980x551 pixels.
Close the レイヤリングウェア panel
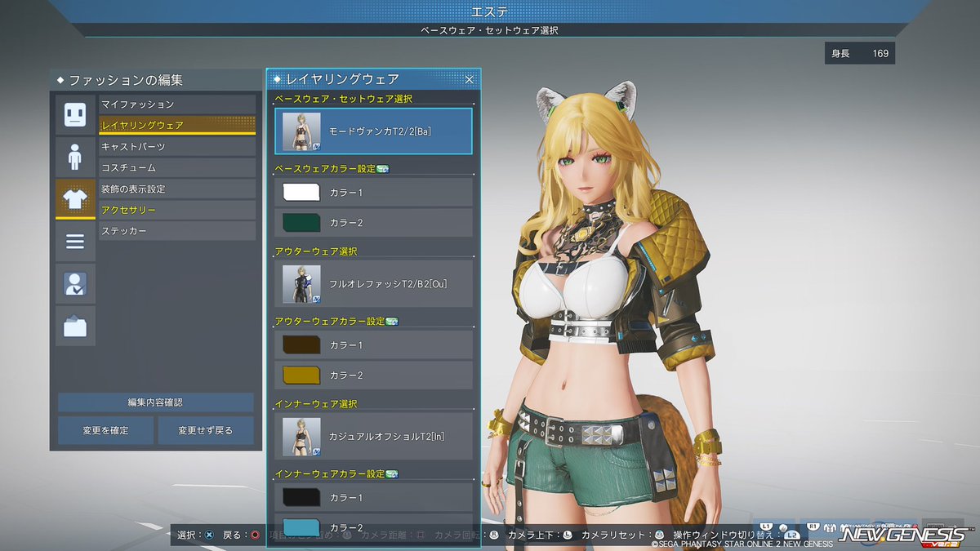tap(469, 79)
